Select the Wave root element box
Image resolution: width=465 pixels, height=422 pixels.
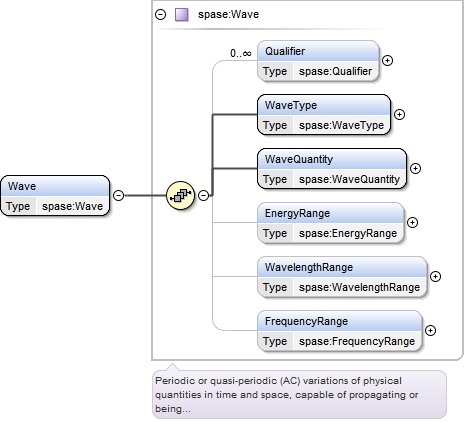pyautogui.click(x=55, y=196)
